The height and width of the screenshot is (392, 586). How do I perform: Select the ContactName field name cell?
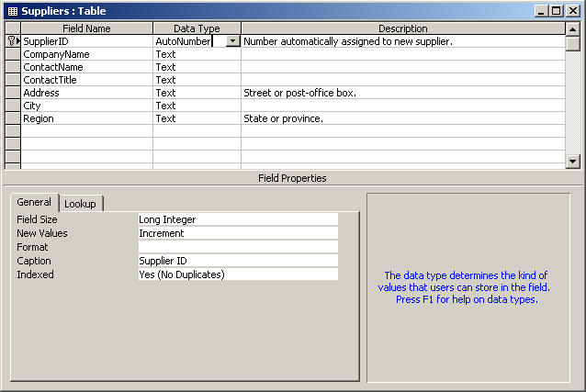(x=86, y=67)
